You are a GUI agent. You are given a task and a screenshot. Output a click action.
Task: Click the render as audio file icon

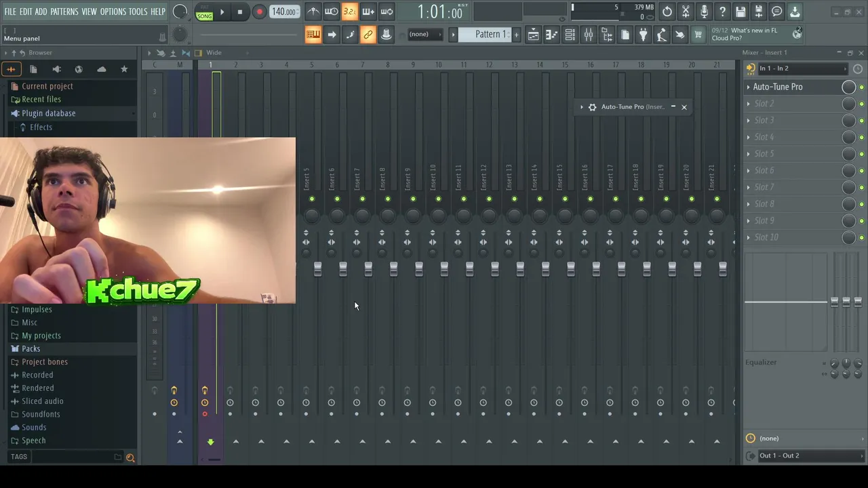[759, 12]
